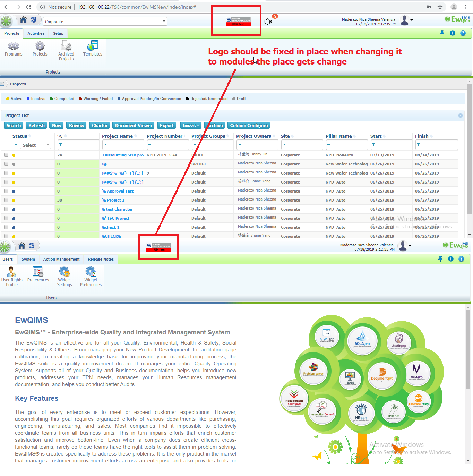Click the Project Name filter input field
The image size is (473, 476).
pyautogui.click(x=123, y=145)
